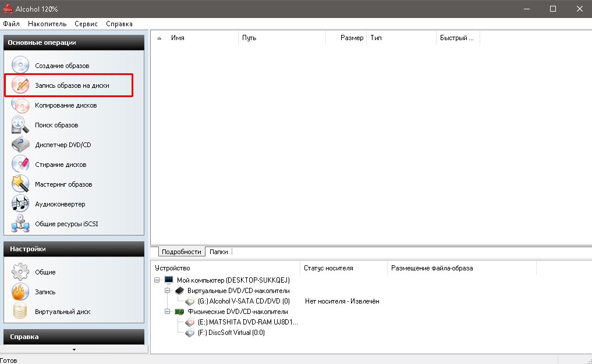The image size is (592, 364).
Task: Click the Alcohol 120% app icon in title bar
Action: pos(8,9)
